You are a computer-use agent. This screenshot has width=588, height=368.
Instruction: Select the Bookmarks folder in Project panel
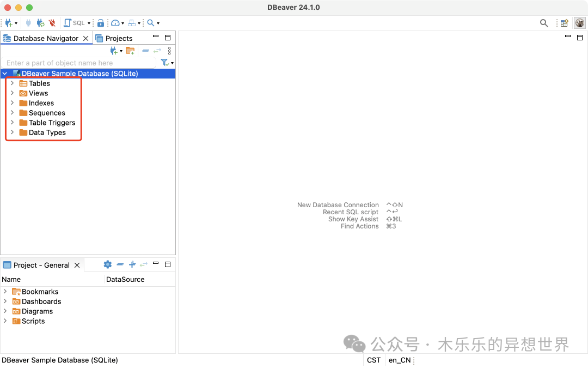[40, 292]
